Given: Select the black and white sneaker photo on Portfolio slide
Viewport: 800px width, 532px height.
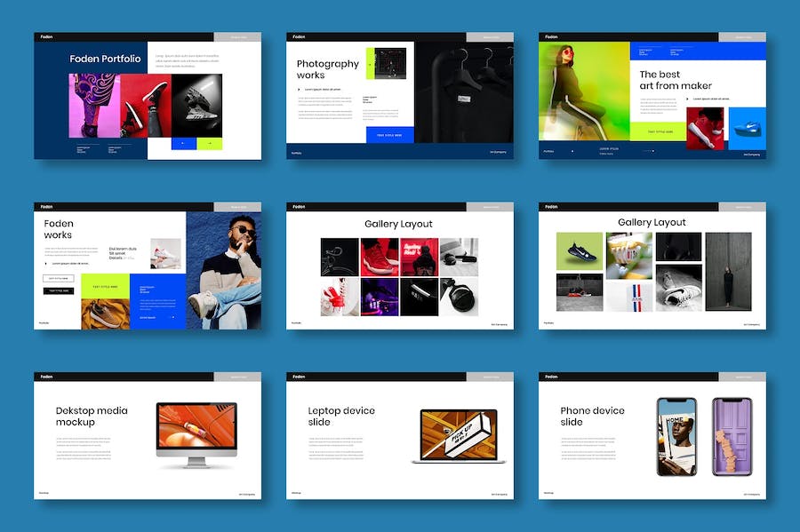Looking at the screenshot, I should [x=196, y=105].
